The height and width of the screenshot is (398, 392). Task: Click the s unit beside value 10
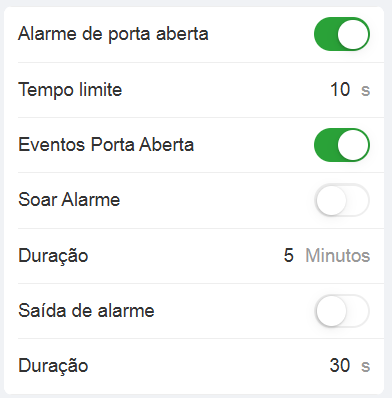(x=366, y=90)
